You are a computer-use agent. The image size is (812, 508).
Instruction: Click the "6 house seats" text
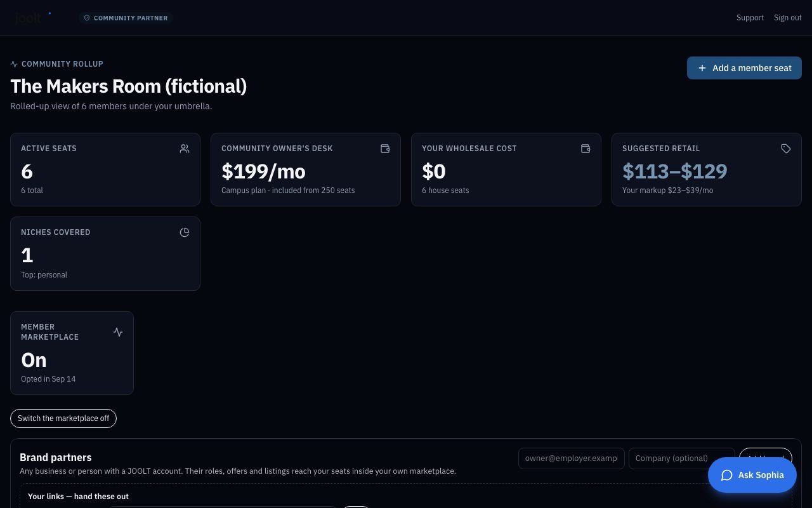(445, 190)
